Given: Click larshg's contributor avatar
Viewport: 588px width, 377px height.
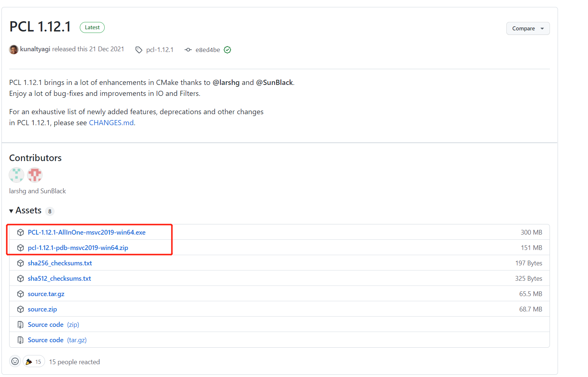Looking at the screenshot, I should (16, 175).
